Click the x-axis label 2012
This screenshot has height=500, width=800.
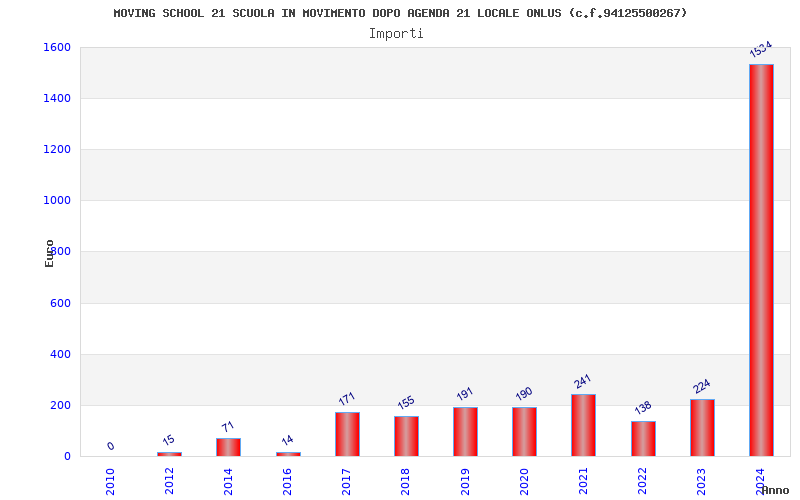coord(169,481)
